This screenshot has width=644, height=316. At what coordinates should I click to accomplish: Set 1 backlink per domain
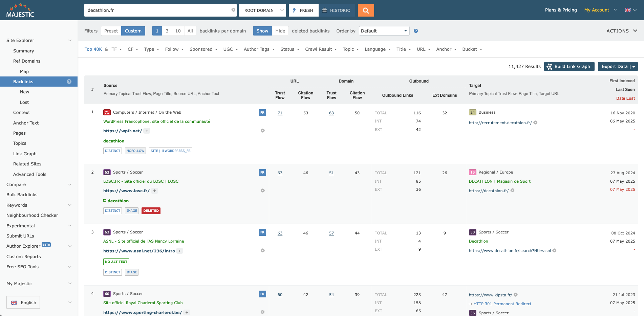point(157,31)
